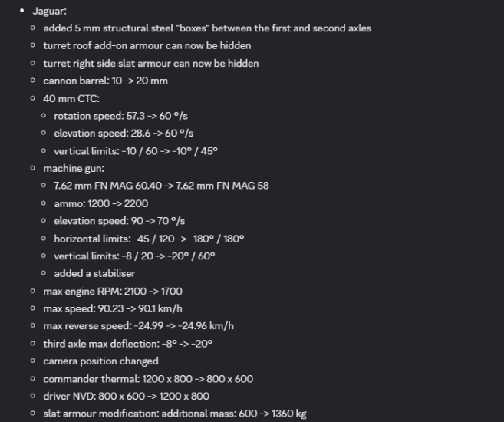Click the cannon barrel 10 -> 20 mm line
This screenshot has height=422, width=504.
pos(105,81)
